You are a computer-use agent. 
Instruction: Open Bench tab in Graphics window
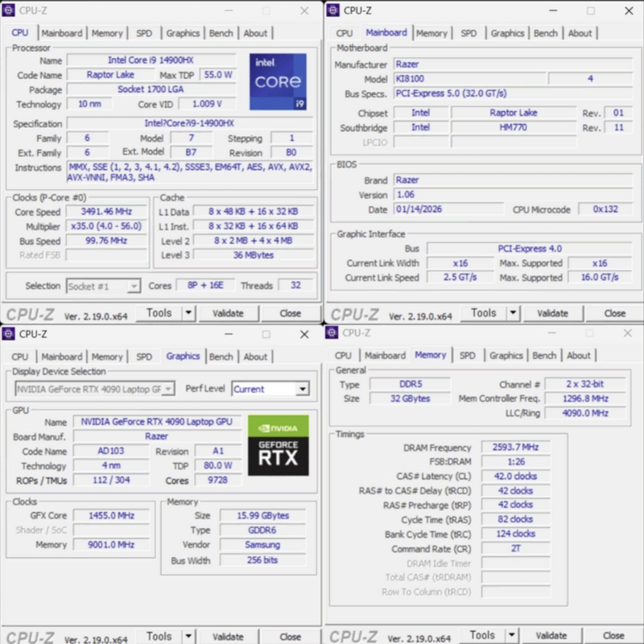point(221,357)
